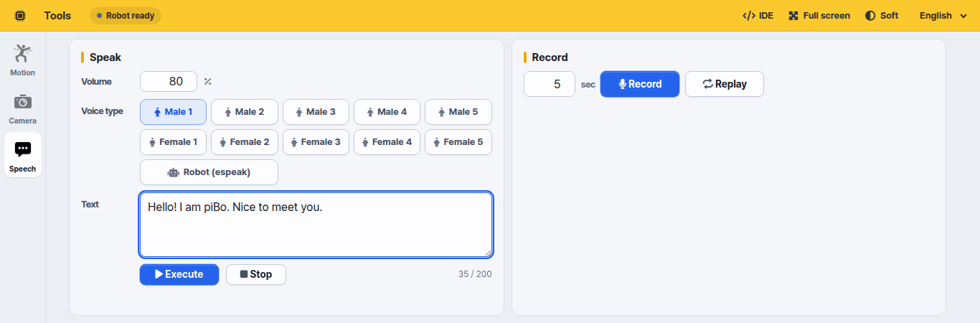Viewport: 980px width, 323px height.
Task: Click the Text field label
Action: [x=90, y=204]
